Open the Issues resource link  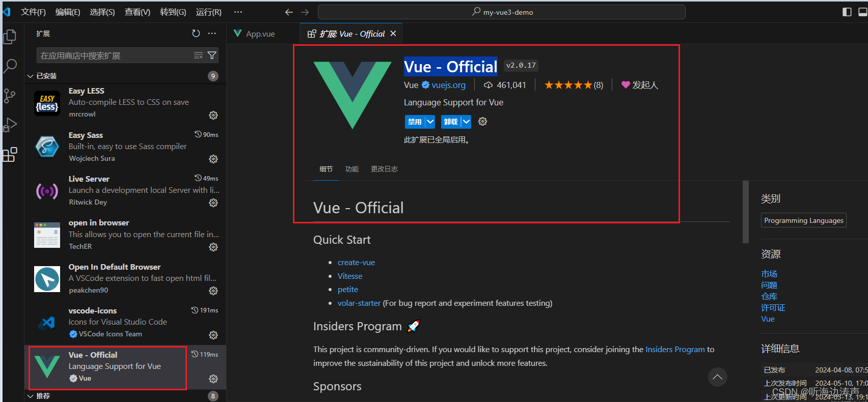pyautogui.click(x=769, y=285)
